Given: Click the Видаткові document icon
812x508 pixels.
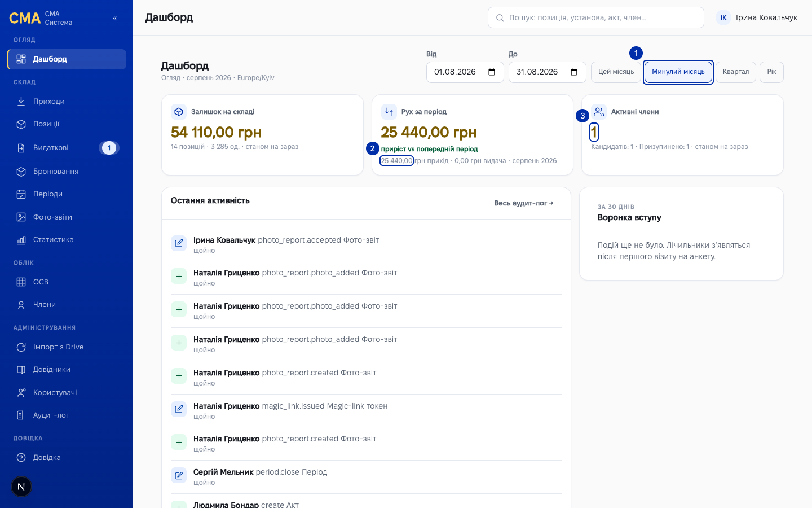Looking at the screenshot, I should [x=21, y=148].
